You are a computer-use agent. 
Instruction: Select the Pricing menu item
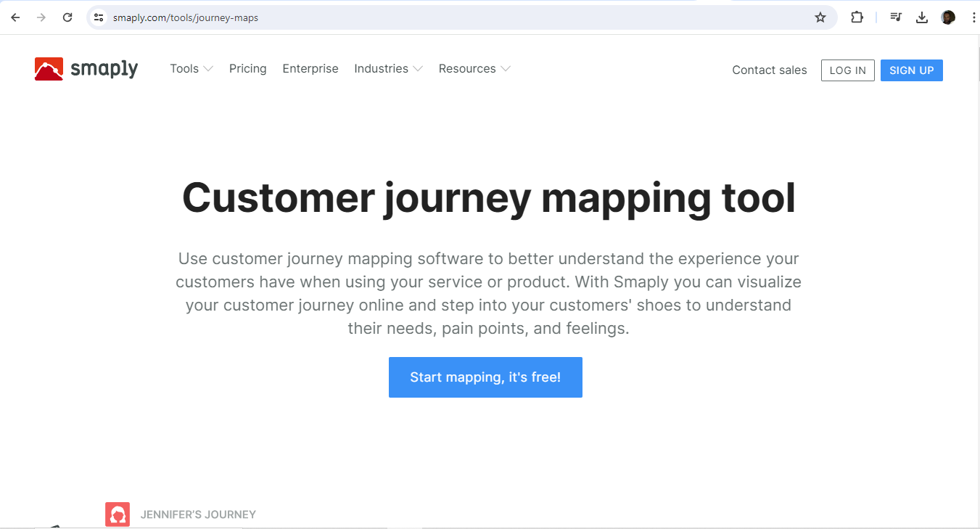coord(247,68)
